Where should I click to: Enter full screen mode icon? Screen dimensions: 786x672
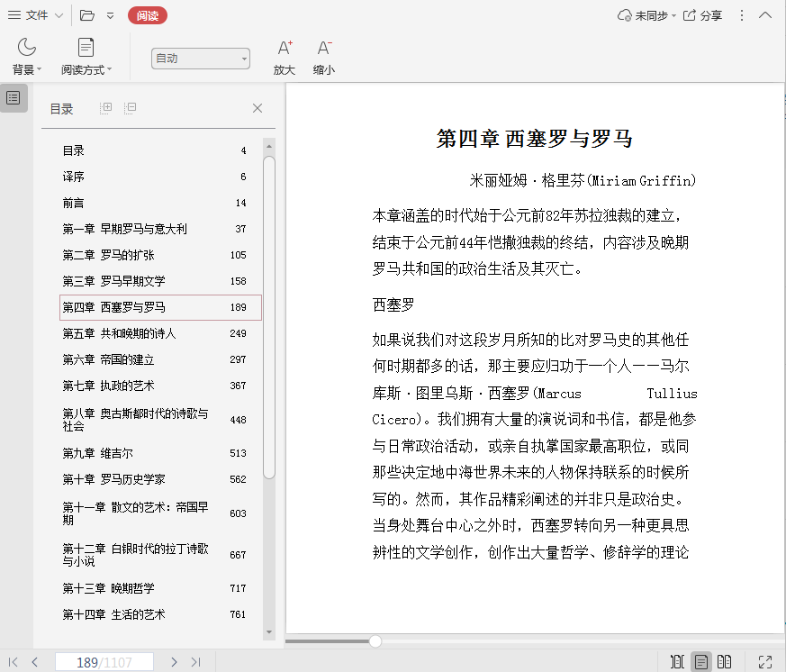click(765, 662)
